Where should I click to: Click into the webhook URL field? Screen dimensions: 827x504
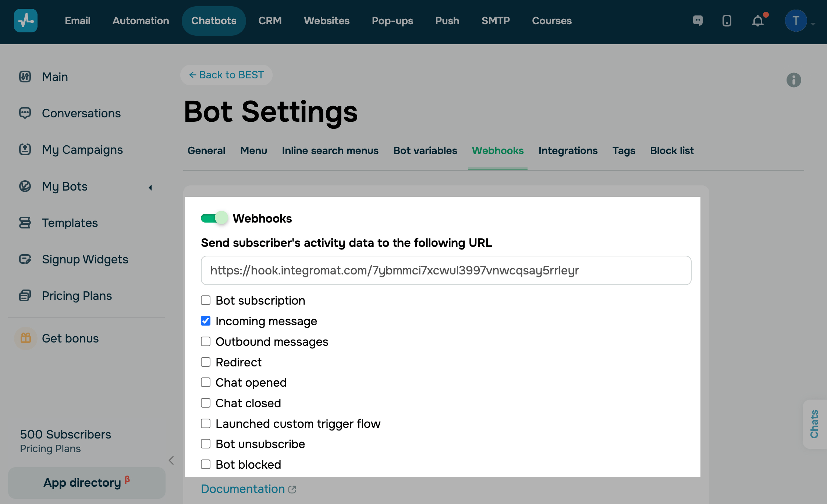pos(446,270)
